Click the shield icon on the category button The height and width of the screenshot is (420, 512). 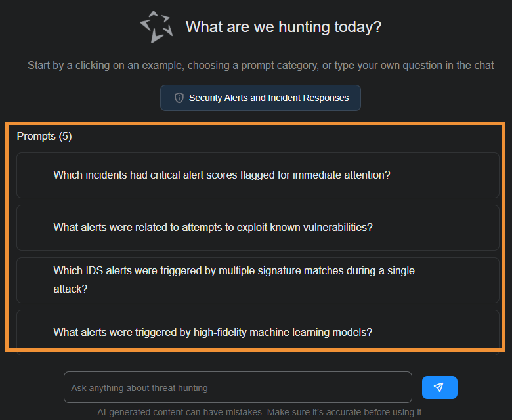(x=179, y=98)
